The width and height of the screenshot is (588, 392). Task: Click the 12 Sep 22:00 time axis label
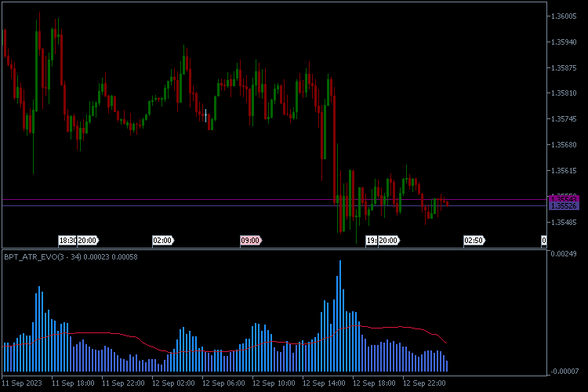click(x=424, y=383)
